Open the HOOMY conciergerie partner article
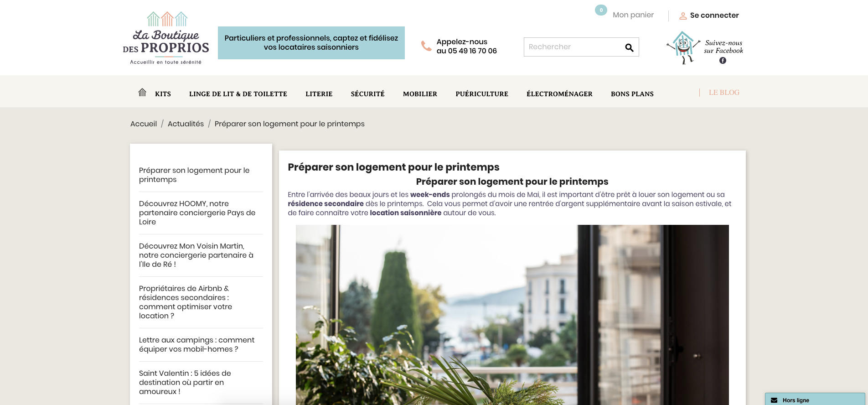 tap(197, 213)
